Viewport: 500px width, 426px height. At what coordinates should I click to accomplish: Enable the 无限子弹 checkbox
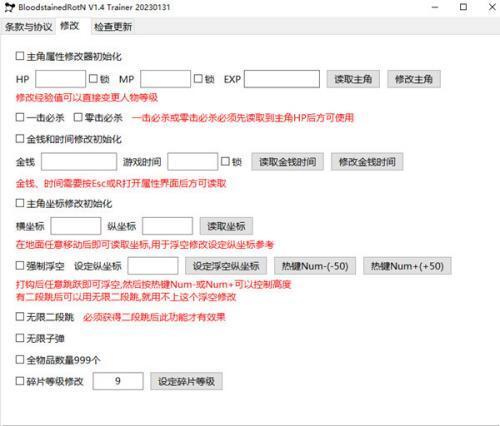pos(20,338)
